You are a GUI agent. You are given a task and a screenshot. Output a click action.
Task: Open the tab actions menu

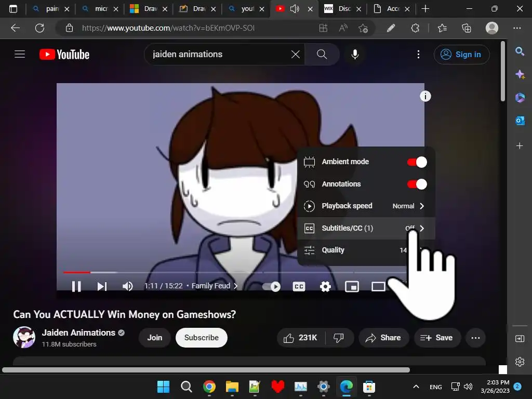(x=13, y=9)
